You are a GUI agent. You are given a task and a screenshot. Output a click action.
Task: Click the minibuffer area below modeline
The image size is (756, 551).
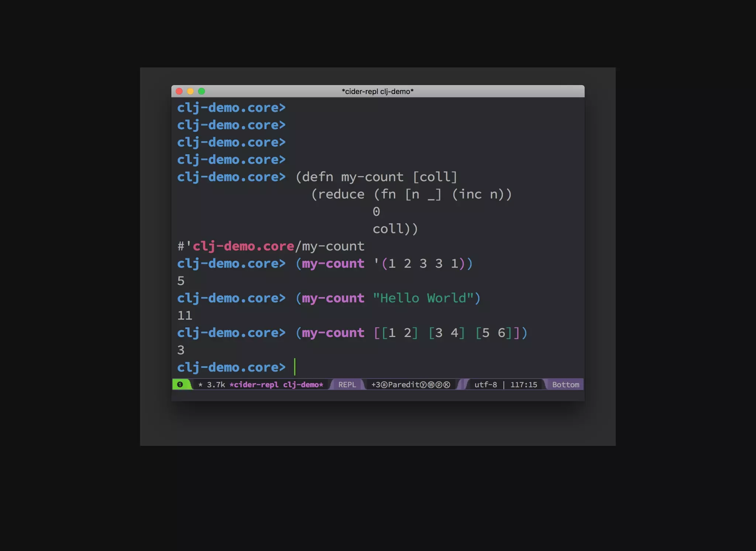click(377, 395)
